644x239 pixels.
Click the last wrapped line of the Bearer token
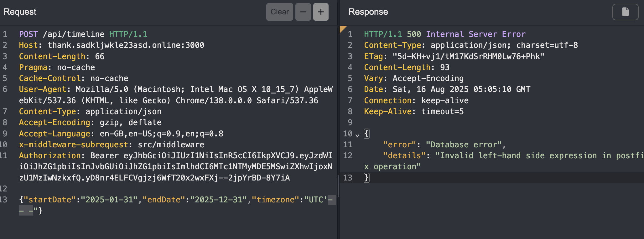click(154, 178)
